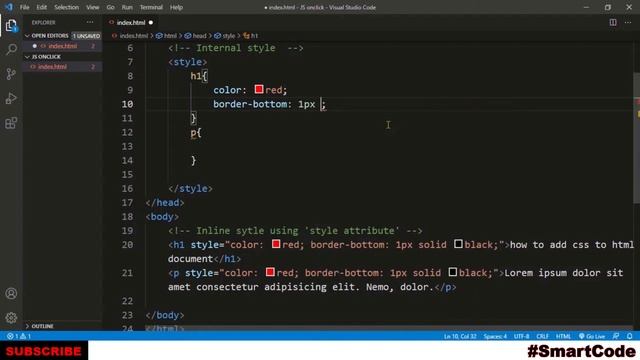Open the Extensions view icon
Screen dimensions: 640x360
point(11,123)
